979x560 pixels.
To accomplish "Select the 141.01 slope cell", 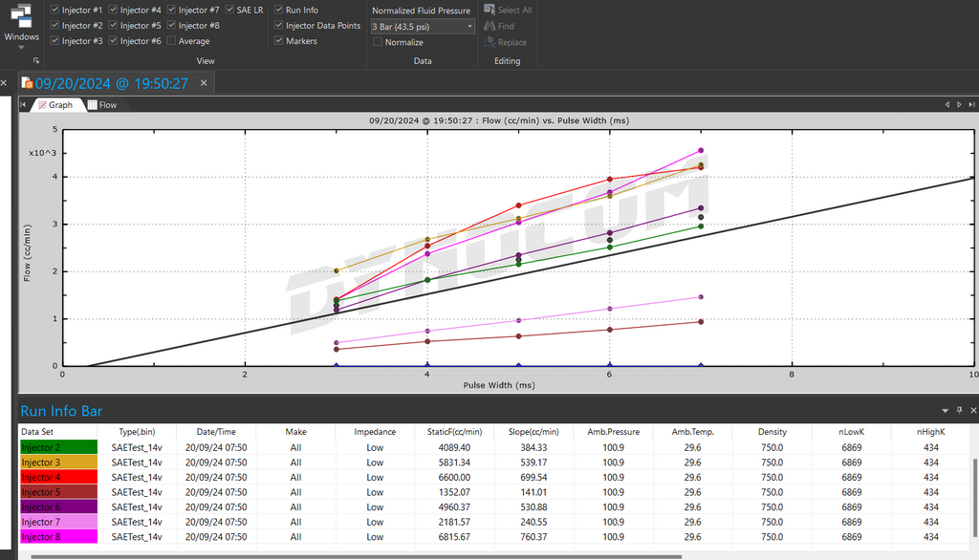I will coord(533,492).
